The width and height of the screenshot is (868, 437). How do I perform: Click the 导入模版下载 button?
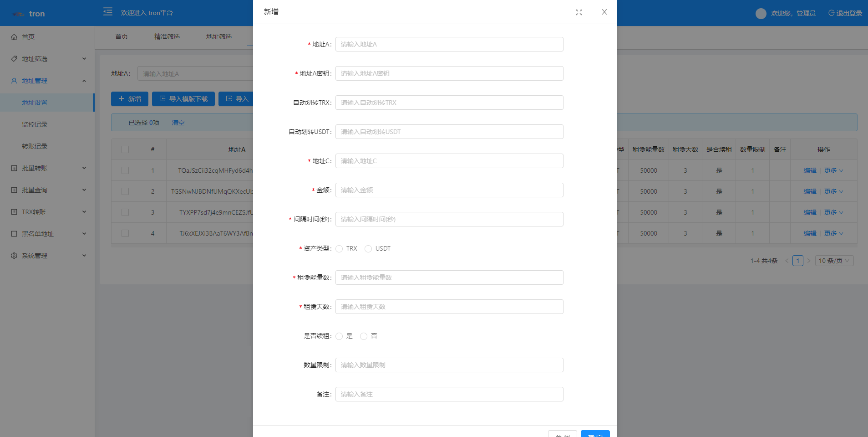pos(183,99)
